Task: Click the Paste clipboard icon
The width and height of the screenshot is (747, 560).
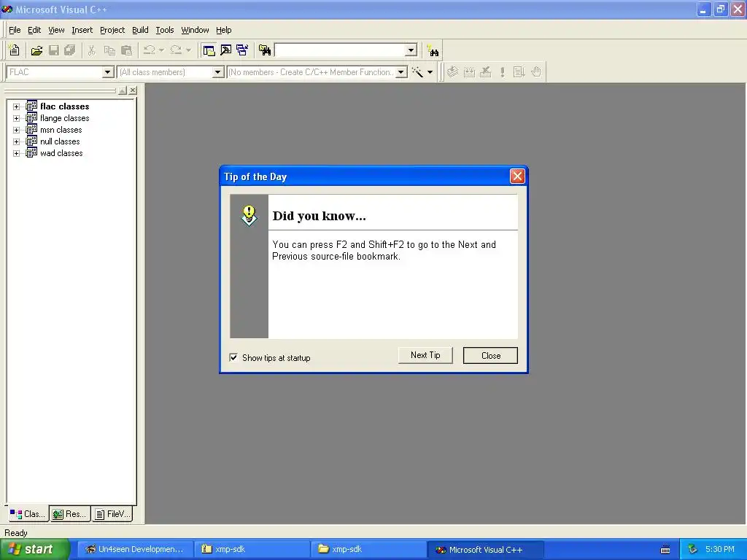Action: (126, 50)
